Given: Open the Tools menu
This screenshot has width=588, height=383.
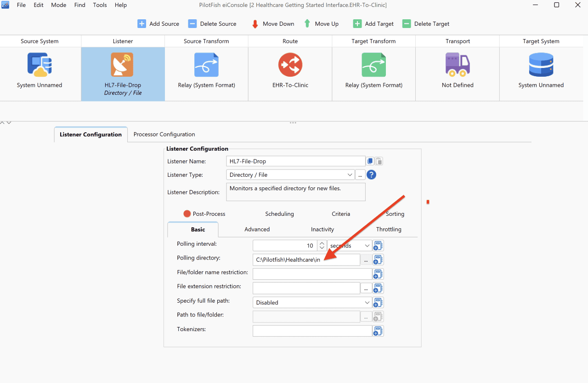Looking at the screenshot, I should 100,5.
